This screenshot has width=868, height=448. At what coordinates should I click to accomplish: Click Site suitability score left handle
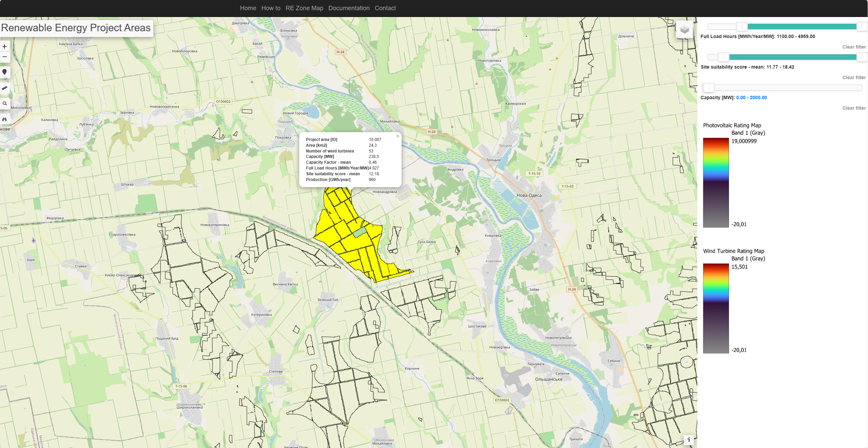click(723, 57)
